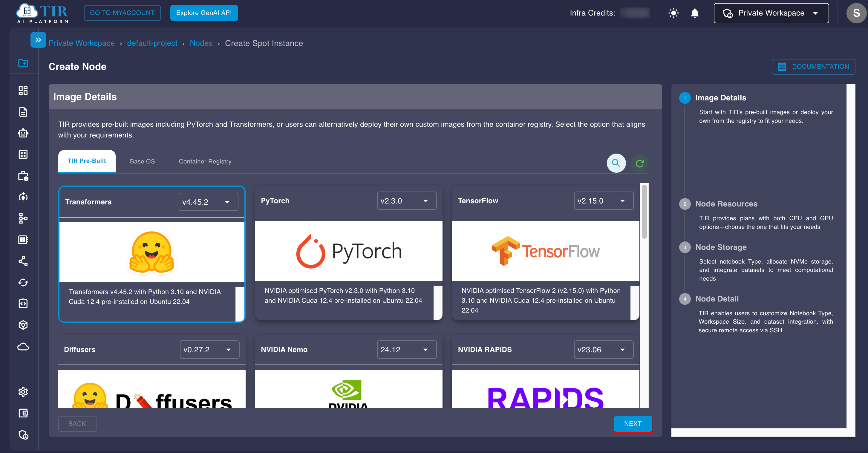This screenshot has width=868, height=453.
Task: Click the NEXT button
Action: coord(633,423)
